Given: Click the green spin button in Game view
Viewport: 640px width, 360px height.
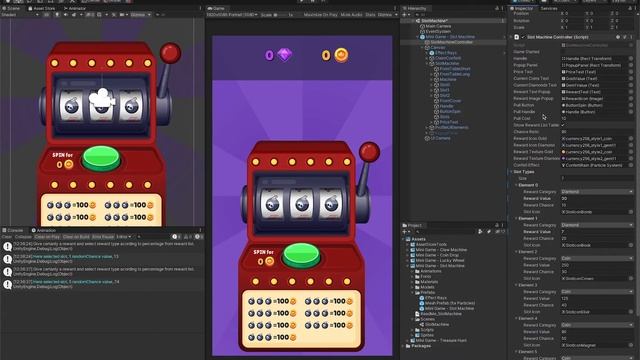Looking at the screenshot, I should coord(301,255).
